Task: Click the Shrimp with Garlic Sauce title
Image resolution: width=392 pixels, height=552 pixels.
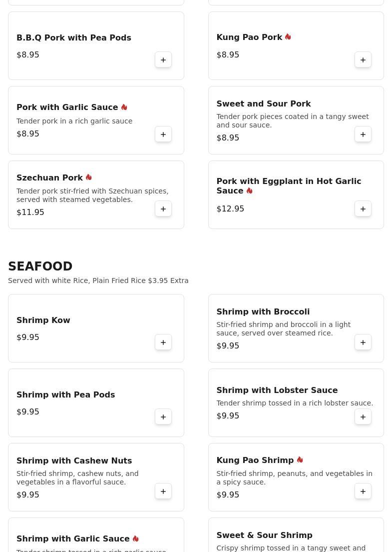Action: (x=73, y=539)
